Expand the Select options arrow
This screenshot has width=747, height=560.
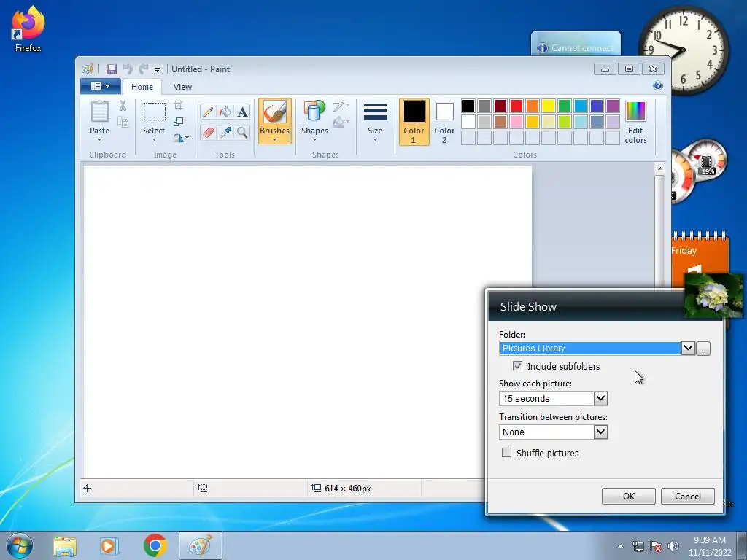click(x=154, y=139)
